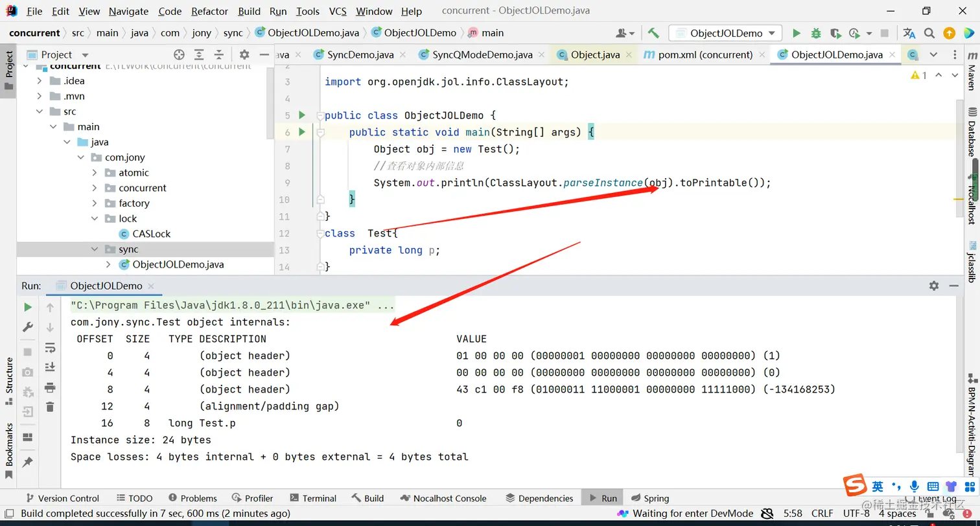This screenshot has width=980, height=526.
Task: Click run gutter icon beside main method
Action: pos(301,132)
